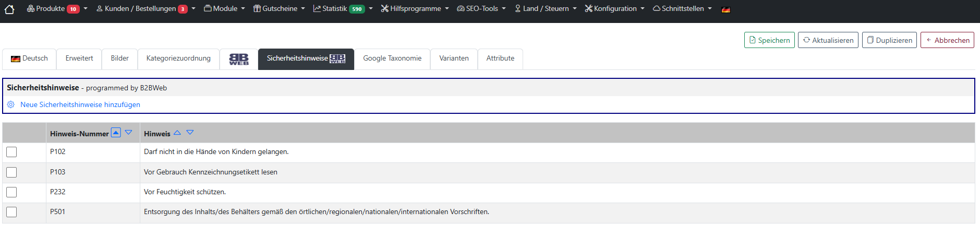The image size is (980, 247).
Task: Open the Google Taxonomie tab
Action: pos(392,58)
